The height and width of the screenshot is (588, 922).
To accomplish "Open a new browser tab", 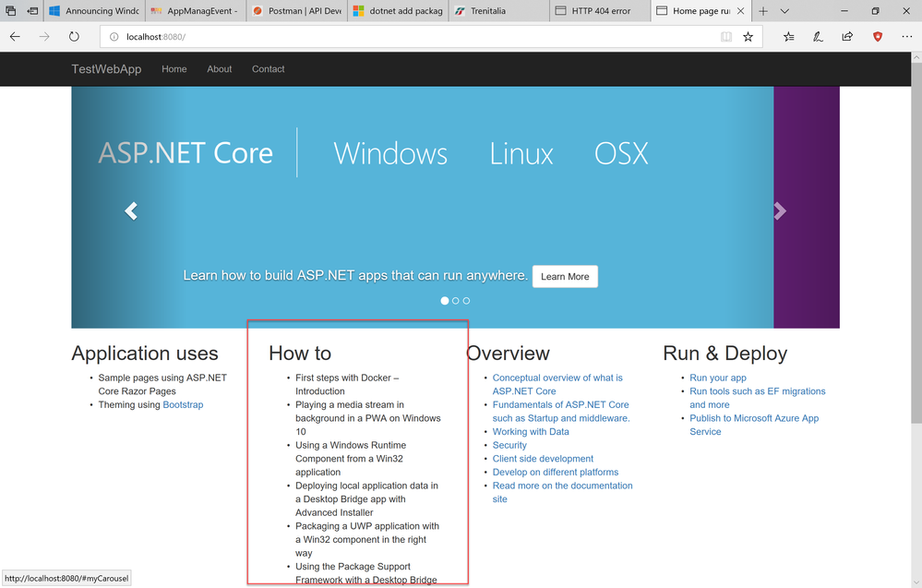I will pyautogui.click(x=763, y=10).
